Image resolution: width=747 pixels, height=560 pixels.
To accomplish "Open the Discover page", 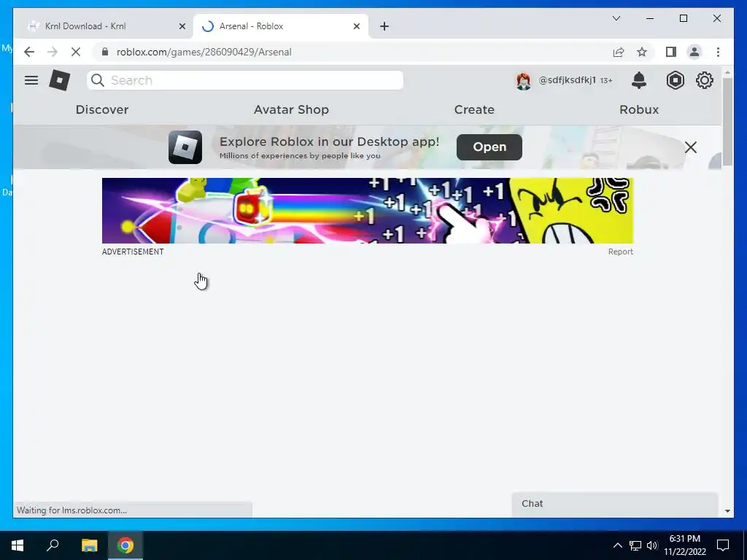I will (102, 109).
